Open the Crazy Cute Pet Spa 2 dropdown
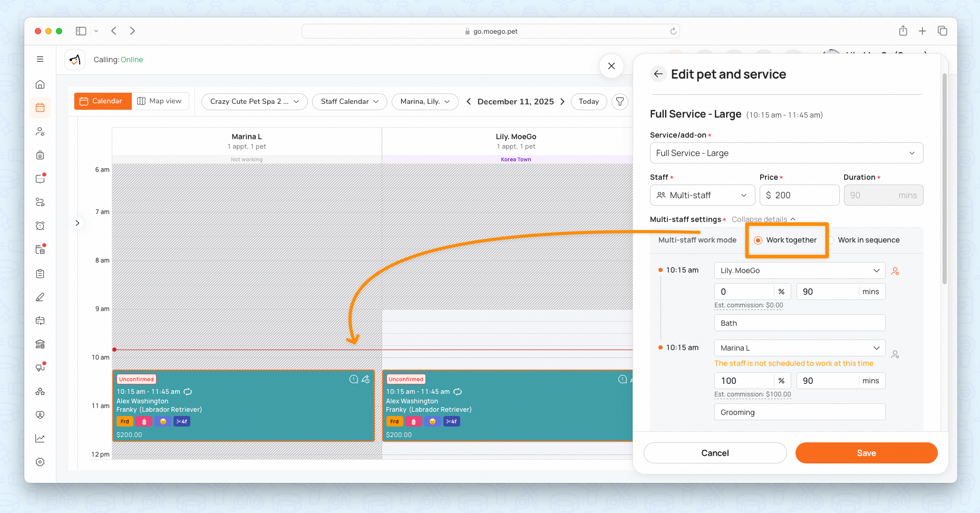Screen dimensions: 980x513 [255, 102]
